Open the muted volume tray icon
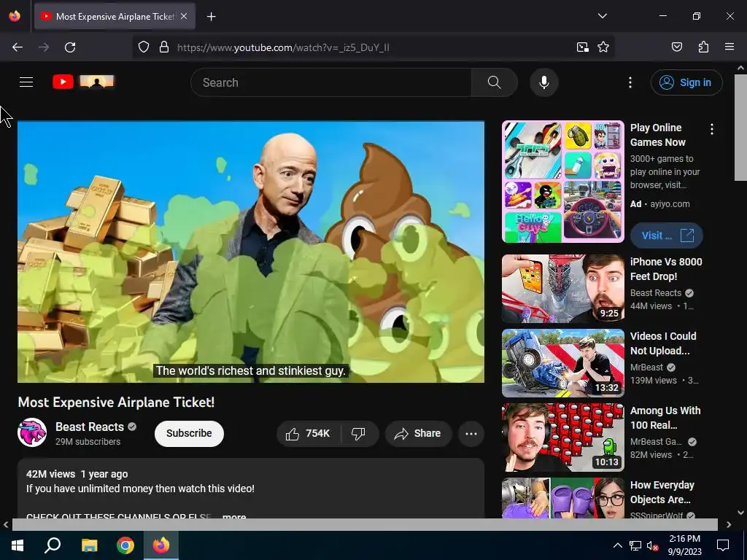 pyautogui.click(x=653, y=545)
